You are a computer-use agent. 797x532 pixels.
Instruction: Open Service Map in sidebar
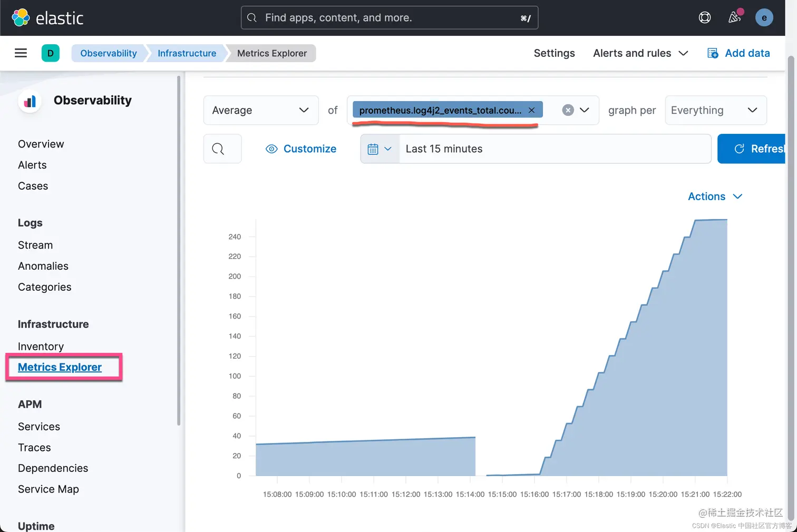[48, 489]
